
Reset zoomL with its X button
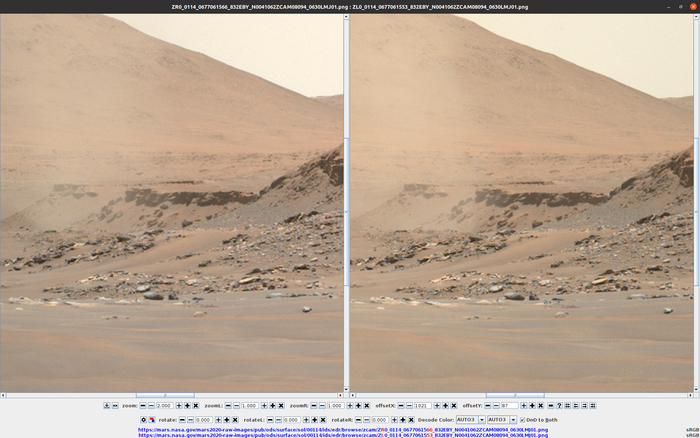[x=281, y=406]
